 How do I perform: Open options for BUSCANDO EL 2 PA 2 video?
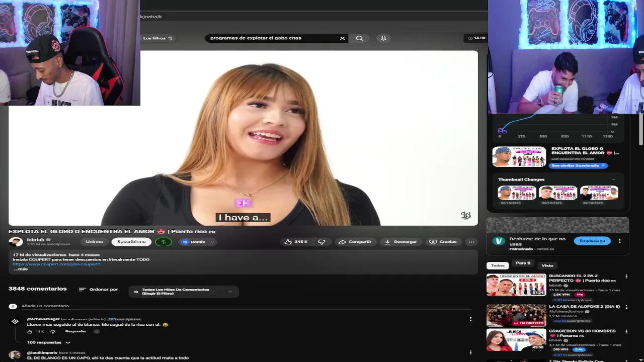(x=626, y=277)
